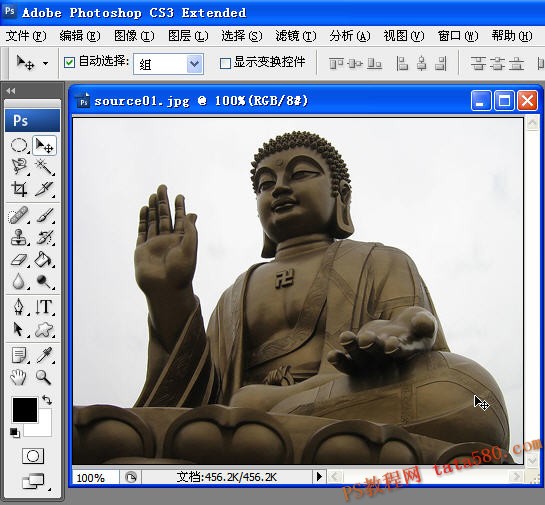This screenshot has height=505, width=545.
Task: Select the Crop tool
Action: [x=19, y=189]
